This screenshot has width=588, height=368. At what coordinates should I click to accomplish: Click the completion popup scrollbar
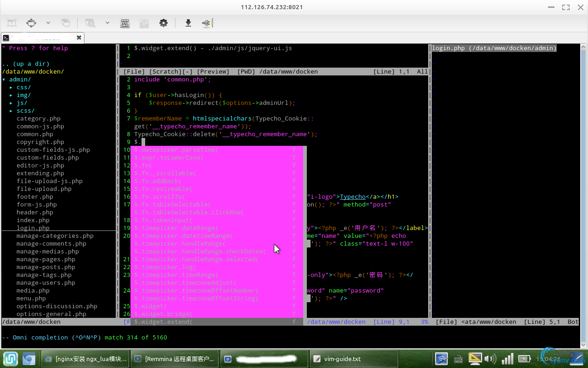[x=305, y=232]
